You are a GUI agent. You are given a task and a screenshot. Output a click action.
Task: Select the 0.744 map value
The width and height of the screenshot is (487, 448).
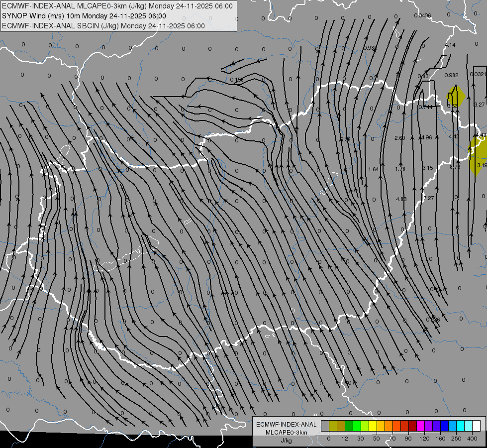(425, 107)
